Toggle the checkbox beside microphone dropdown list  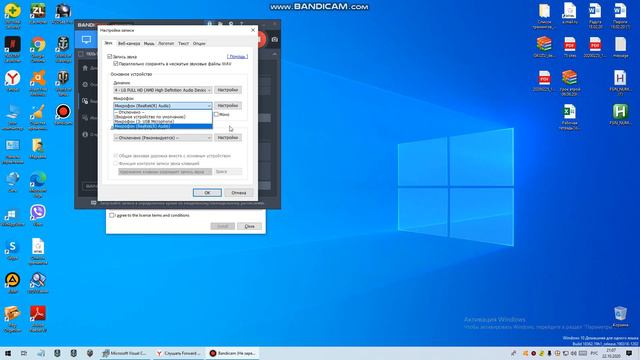click(217, 114)
